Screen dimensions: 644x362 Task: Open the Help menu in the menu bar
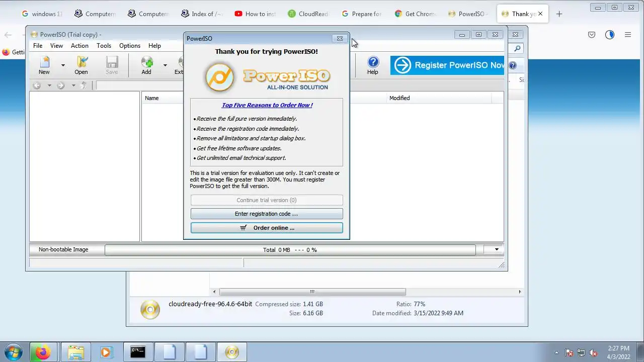coord(154,46)
